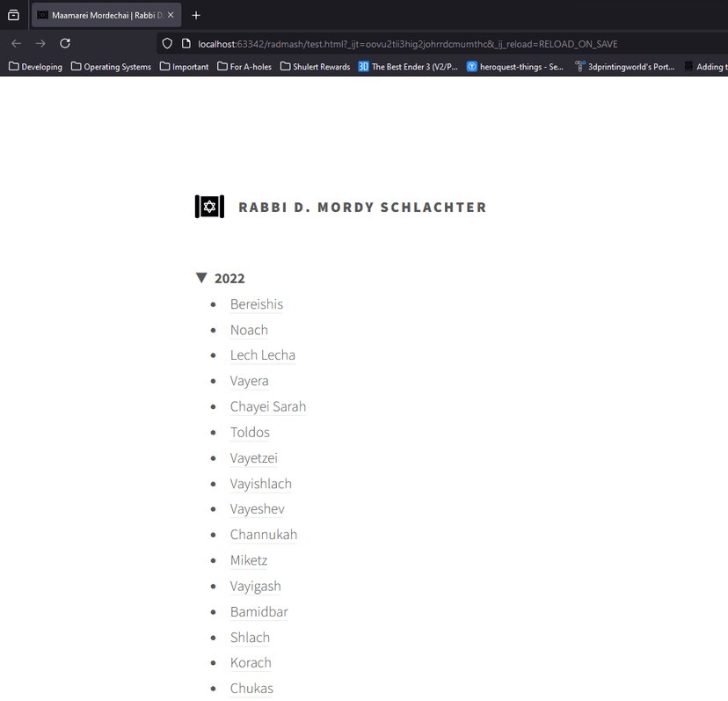Close the Maamarei Mordechai tab
This screenshot has height=701, width=728.
[x=171, y=15]
